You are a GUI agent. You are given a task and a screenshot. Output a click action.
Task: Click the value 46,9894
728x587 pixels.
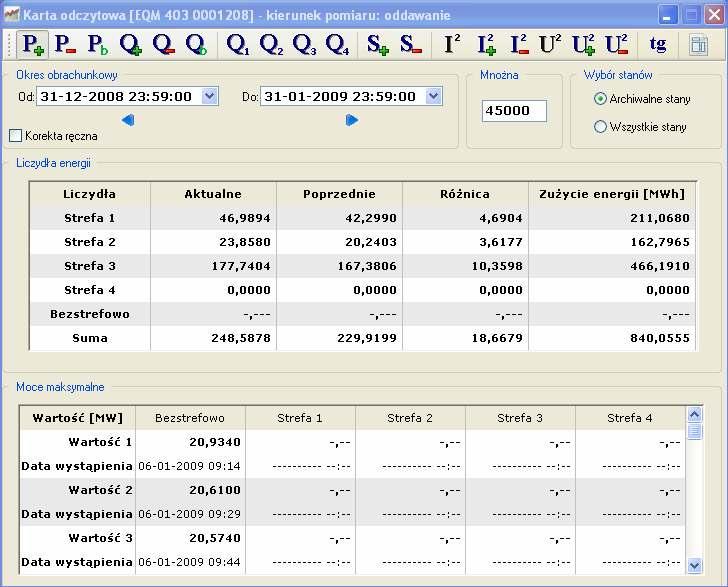tap(245, 218)
